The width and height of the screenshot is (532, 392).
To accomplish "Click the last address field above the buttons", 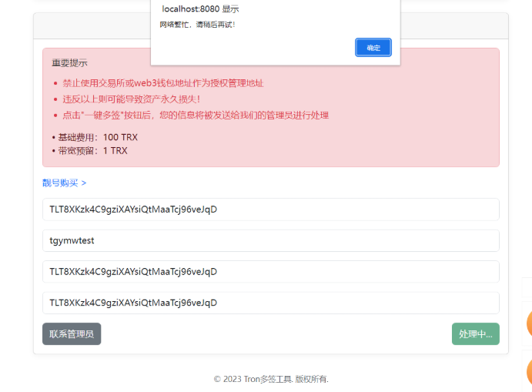I will pyautogui.click(x=270, y=303).
